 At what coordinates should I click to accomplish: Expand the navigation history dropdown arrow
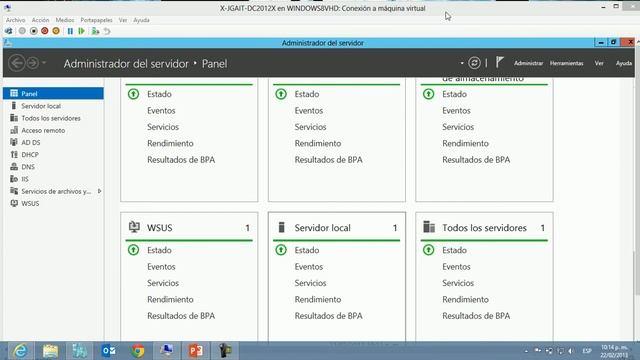[x=44, y=63]
